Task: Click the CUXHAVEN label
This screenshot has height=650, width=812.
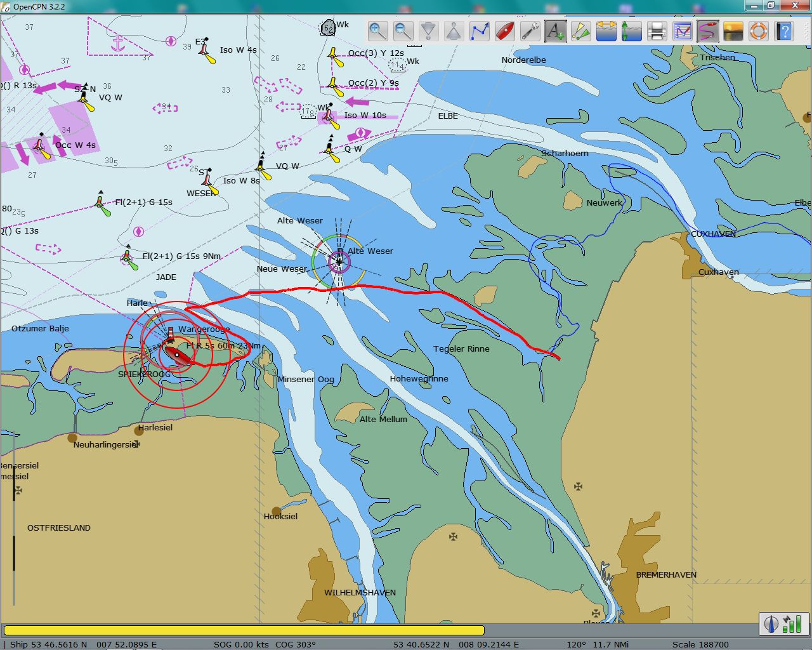Action: (713, 234)
